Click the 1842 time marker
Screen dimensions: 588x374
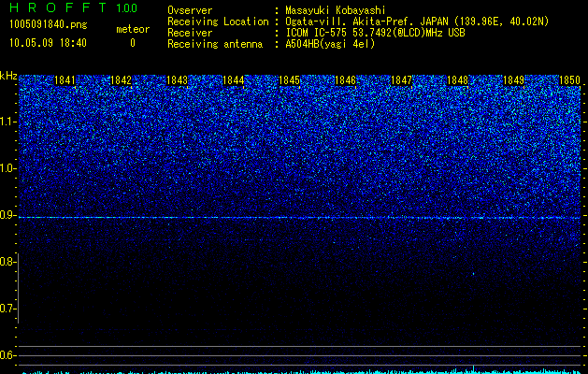[x=122, y=80]
